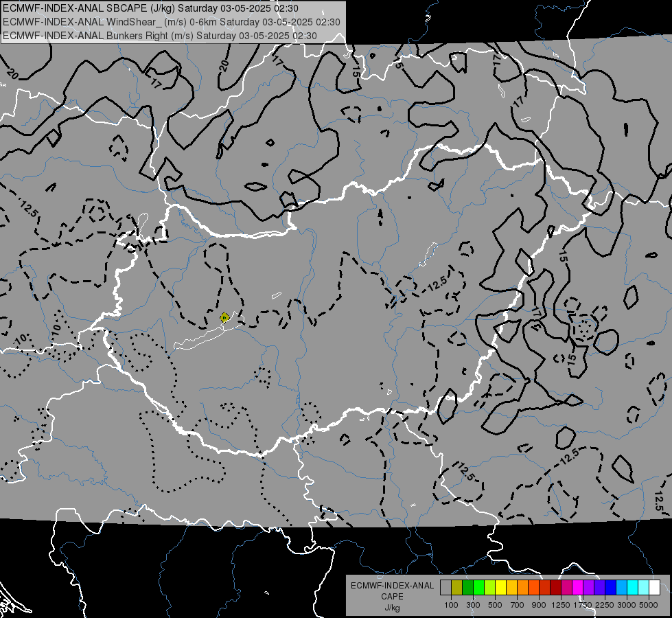Click the CAPE label in legend
672x618 pixels.
pos(392,597)
